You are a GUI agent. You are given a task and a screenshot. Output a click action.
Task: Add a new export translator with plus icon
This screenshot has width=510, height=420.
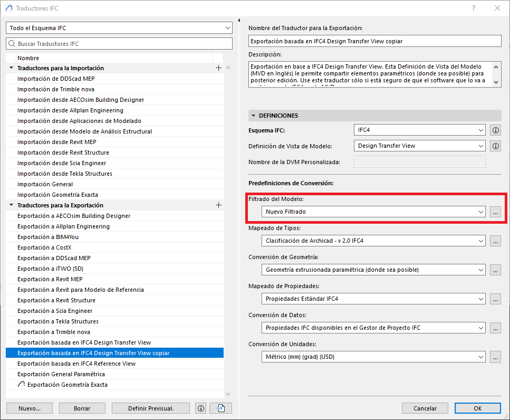[218, 205]
